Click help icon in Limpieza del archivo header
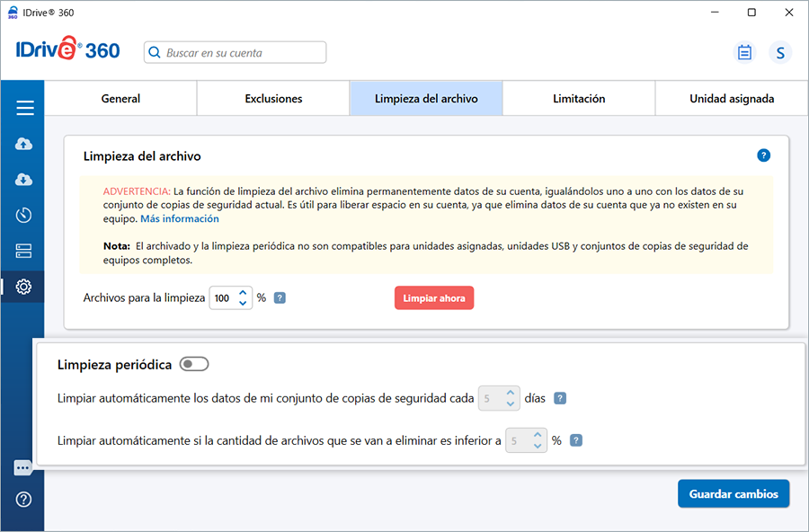The image size is (809, 532). click(763, 155)
